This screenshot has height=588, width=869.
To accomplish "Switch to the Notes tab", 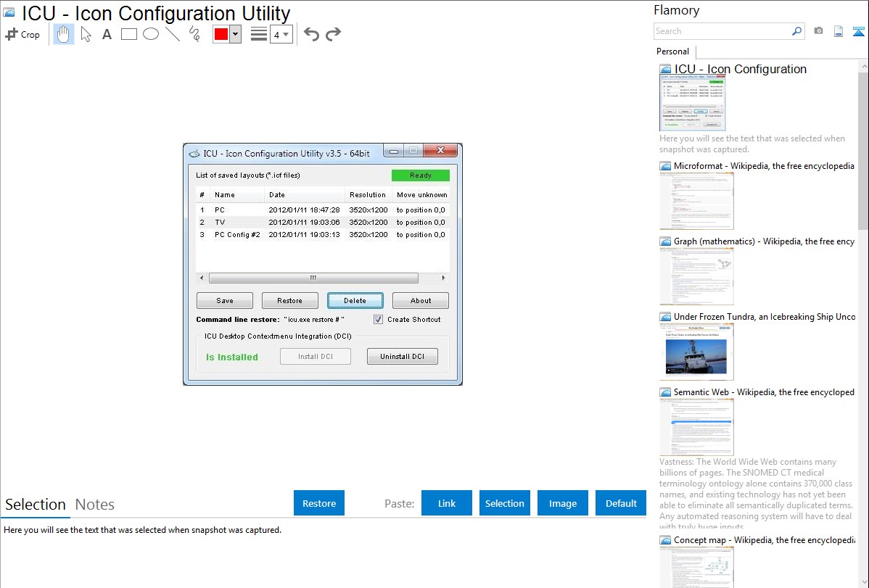I will 95,505.
